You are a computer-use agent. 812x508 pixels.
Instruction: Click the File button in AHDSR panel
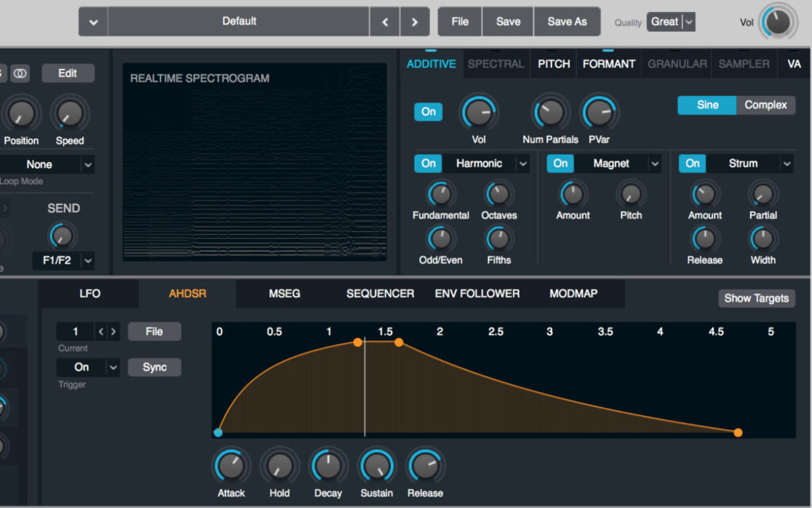[x=155, y=332]
